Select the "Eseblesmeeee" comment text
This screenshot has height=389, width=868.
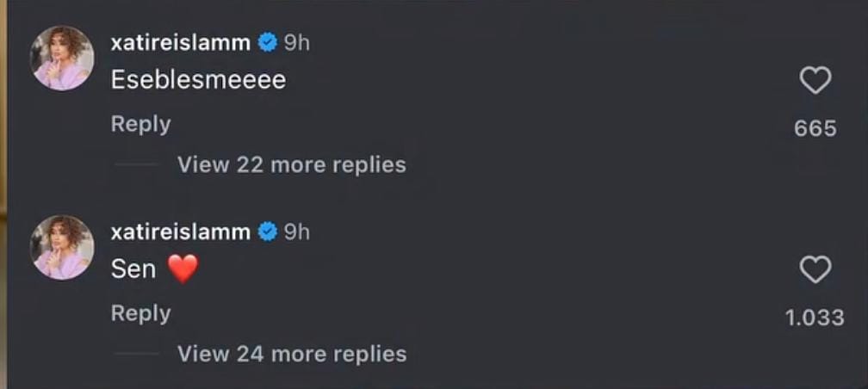click(198, 80)
